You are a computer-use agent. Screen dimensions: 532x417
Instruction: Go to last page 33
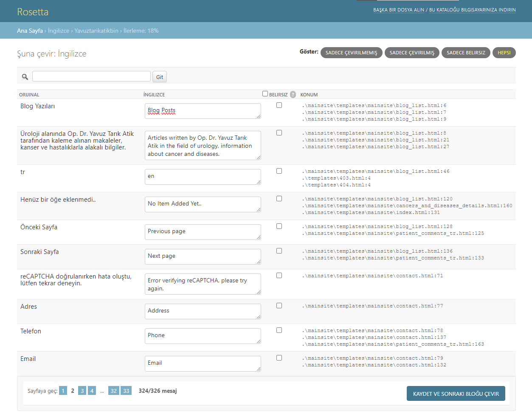126,391
